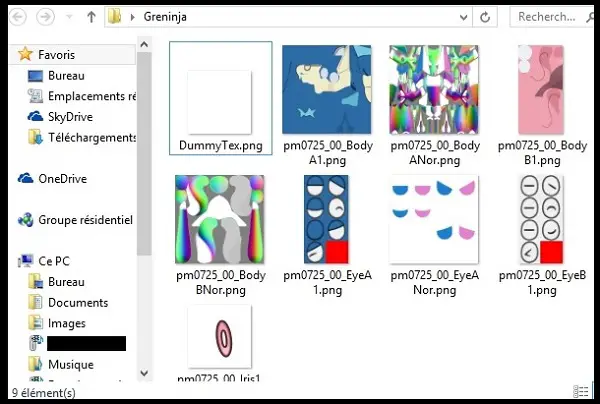
Task: Select Groupe résidentiel in the sidebar
Action: (x=85, y=220)
